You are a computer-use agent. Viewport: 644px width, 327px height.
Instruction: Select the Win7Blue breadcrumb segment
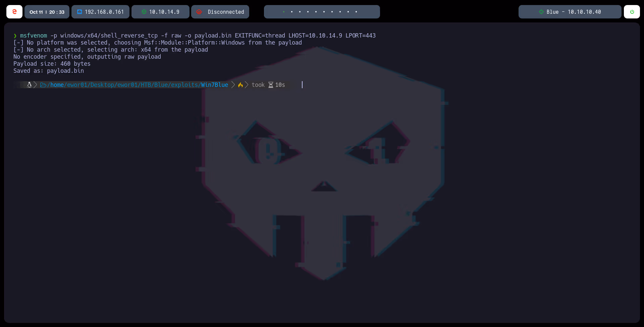click(x=214, y=85)
